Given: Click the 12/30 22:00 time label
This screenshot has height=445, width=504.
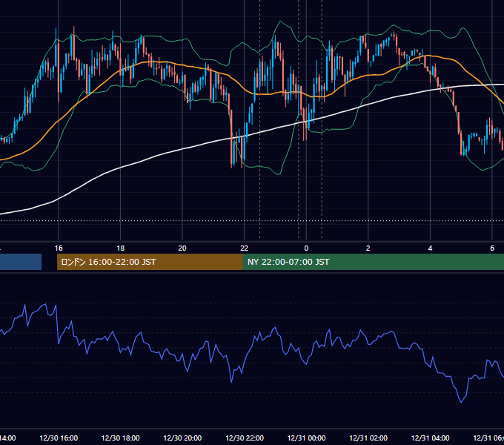Looking at the screenshot, I should [x=245, y=438].
